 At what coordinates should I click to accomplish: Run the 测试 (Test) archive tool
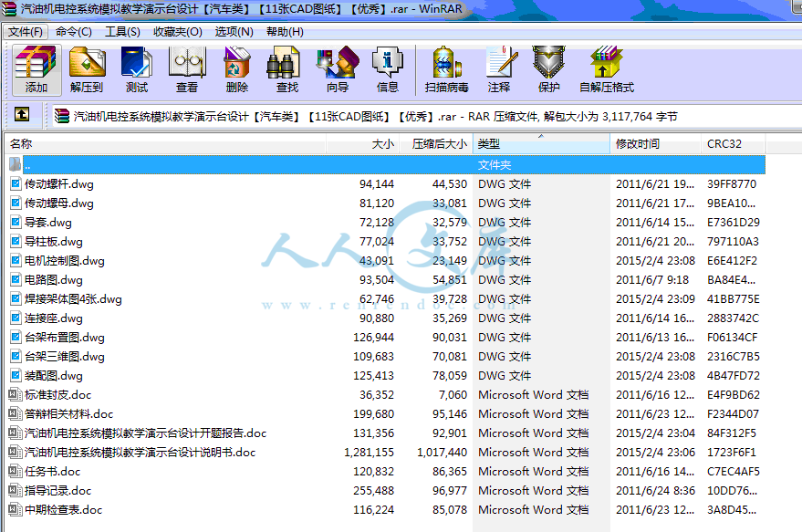(137, 69)
